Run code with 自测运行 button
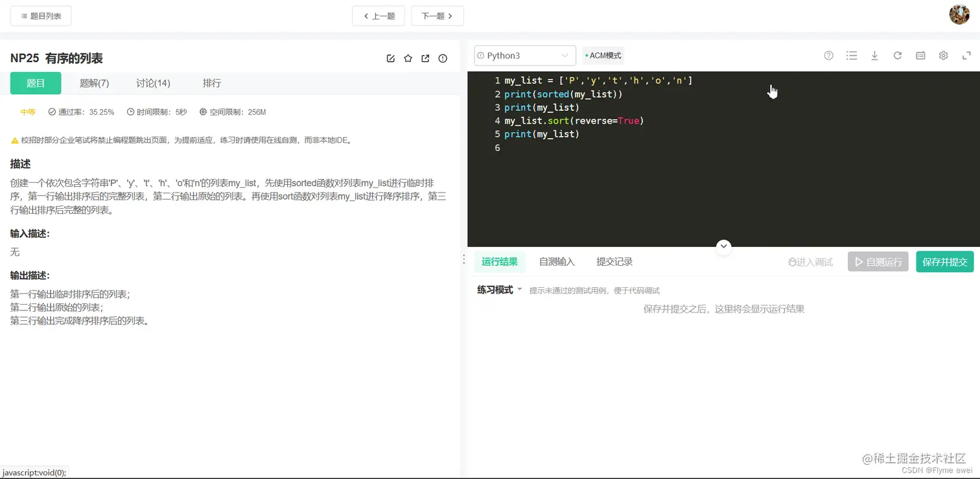Image resolution: width=980 pixels, height=479 pixels. 878,261
